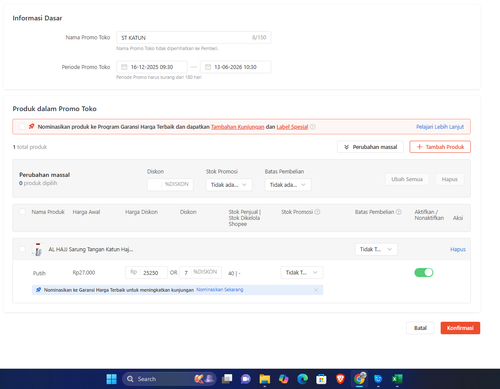Click the help icon next to Batas Pembelian header
Viewport: 500px width, 389px height.
(399, 212)
